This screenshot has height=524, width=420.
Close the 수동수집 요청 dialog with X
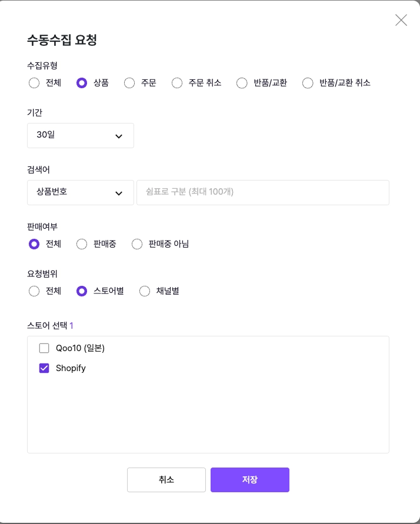pyautogui.click(x=401, y=20)
